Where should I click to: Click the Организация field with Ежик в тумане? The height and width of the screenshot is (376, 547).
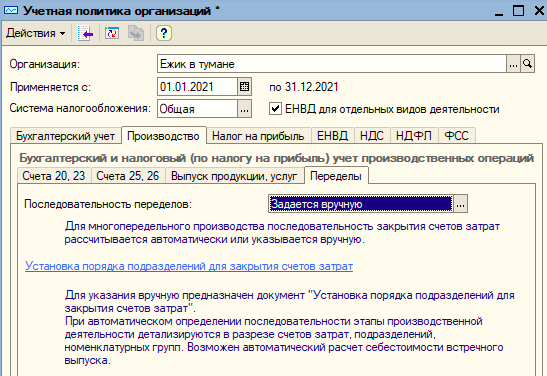click(x=332, y=64)
